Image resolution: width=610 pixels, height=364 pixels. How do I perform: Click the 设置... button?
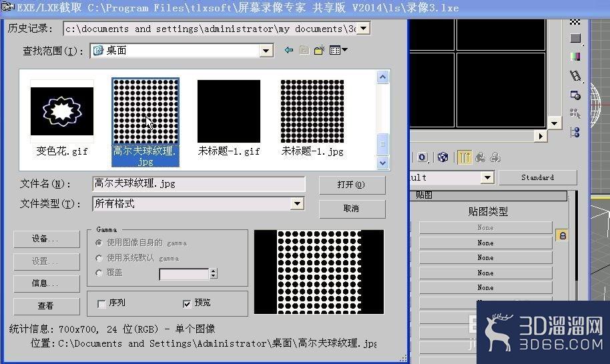[x=46, y=261]
